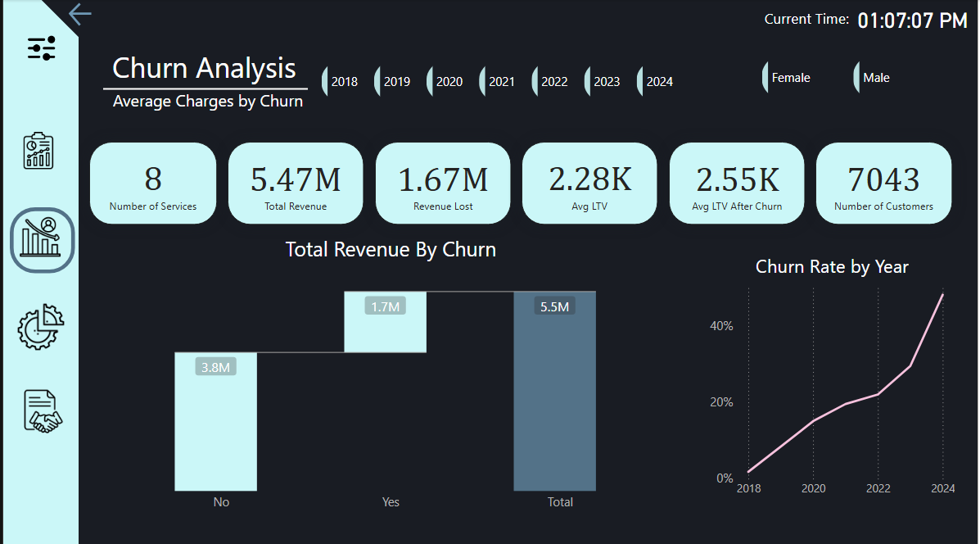Image resolution: width=980 pixels, height=544 pixels.
Task: Open the contract handshake page icon
Action: tap(42, 410)
